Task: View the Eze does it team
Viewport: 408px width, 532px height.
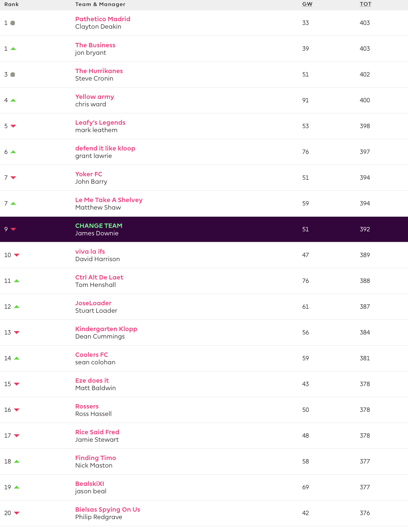Action: coord(92,381)
